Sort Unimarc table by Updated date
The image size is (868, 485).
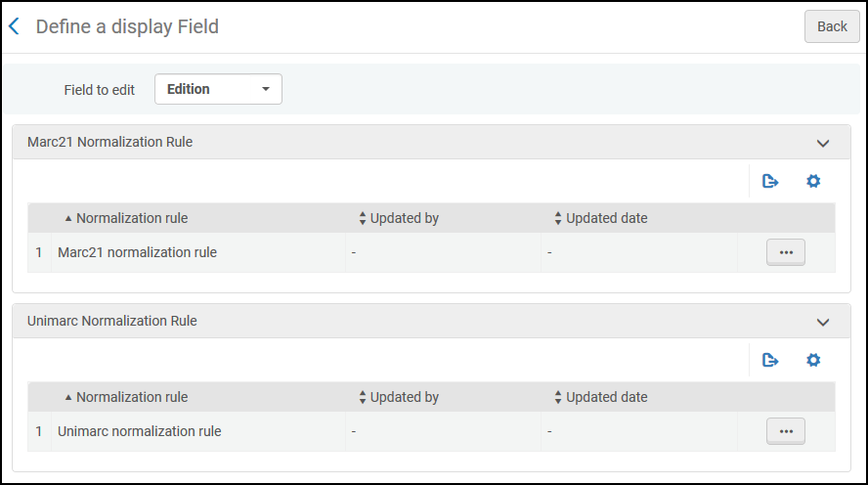tap(600, 397)
